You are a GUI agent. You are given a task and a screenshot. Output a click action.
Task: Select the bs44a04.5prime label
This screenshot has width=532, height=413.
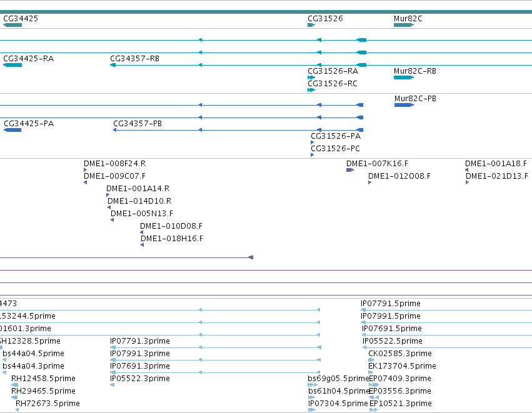(x=33, y=354)
